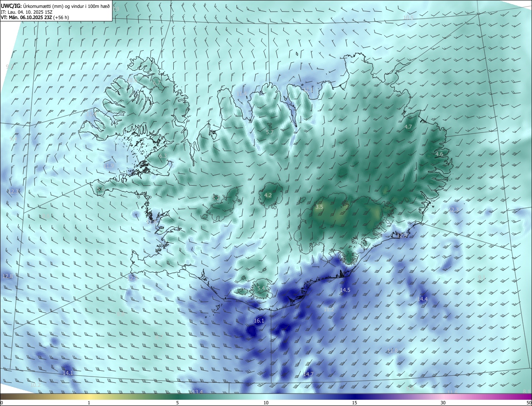This screenshot has height=406, width=532.
Task: Click the 14.7 value near the bottom edge
Action: tap(308, 374)
